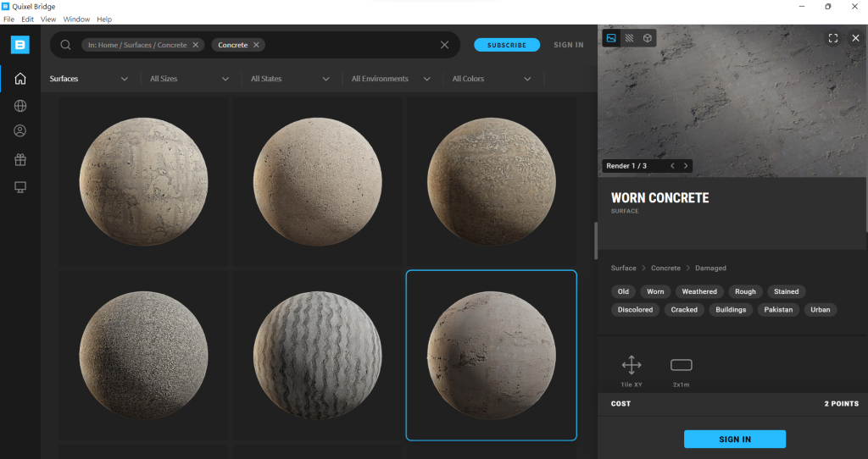Show previous render in preview

click(672, 166)
